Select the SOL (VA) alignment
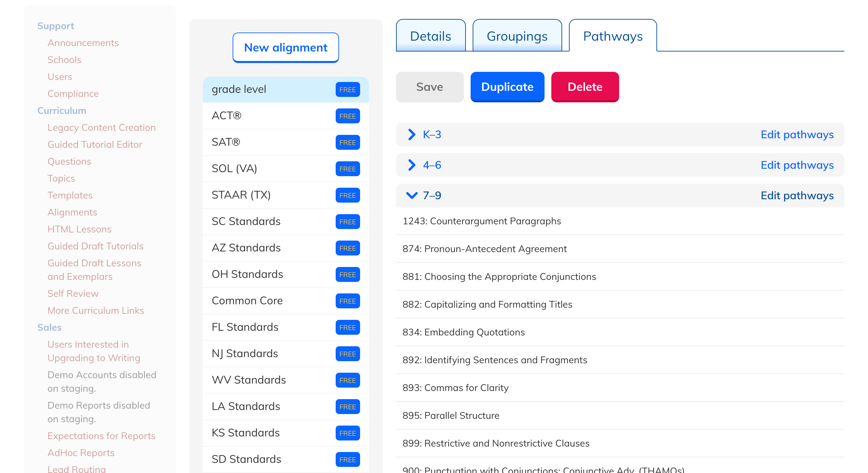 234,168
